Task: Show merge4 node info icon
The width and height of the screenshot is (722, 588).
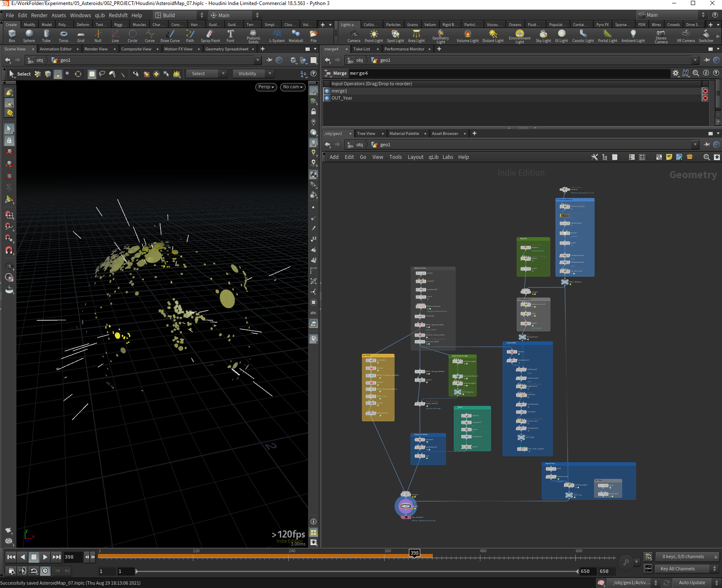Action: tap(706, 73)
